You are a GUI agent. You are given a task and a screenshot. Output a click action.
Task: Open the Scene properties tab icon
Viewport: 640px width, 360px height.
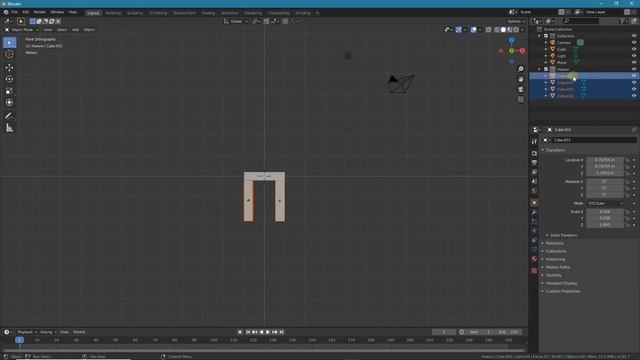coord(534,181)
